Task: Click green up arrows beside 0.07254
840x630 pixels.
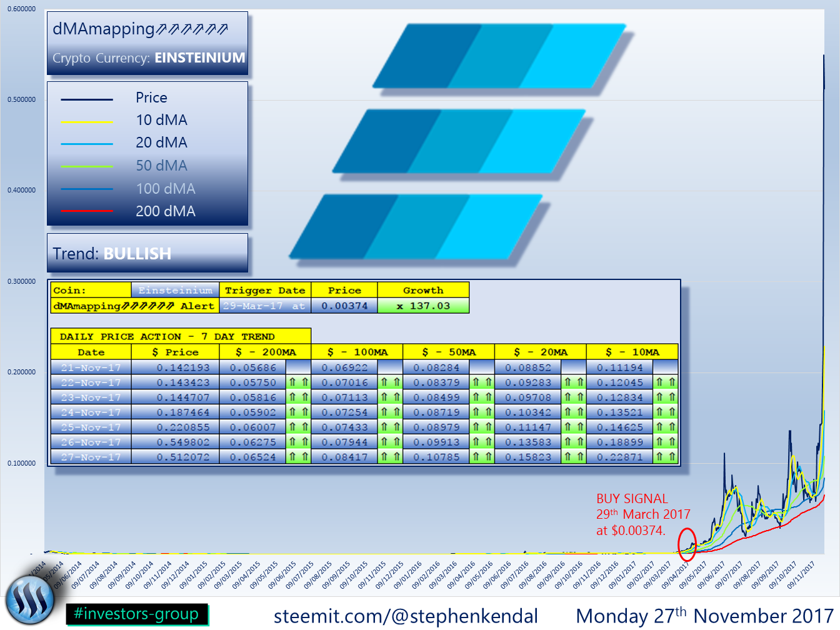Action: click(x=391, y=412)
